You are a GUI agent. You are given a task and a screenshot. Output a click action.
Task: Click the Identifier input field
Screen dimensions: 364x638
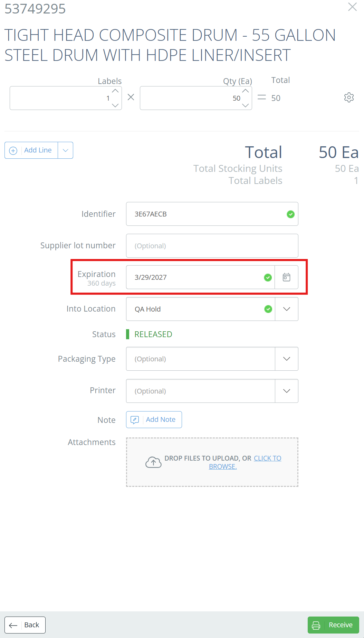[212, 214]
